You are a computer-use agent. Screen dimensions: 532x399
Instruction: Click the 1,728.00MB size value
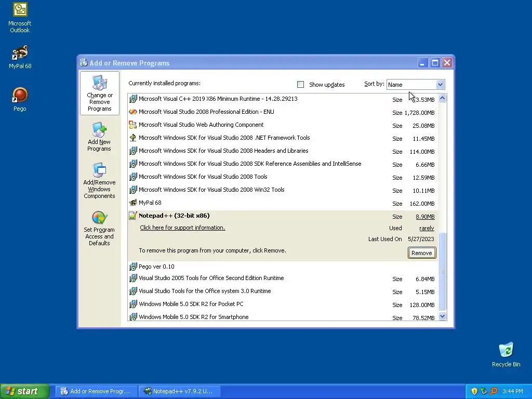tap(419, 113)
